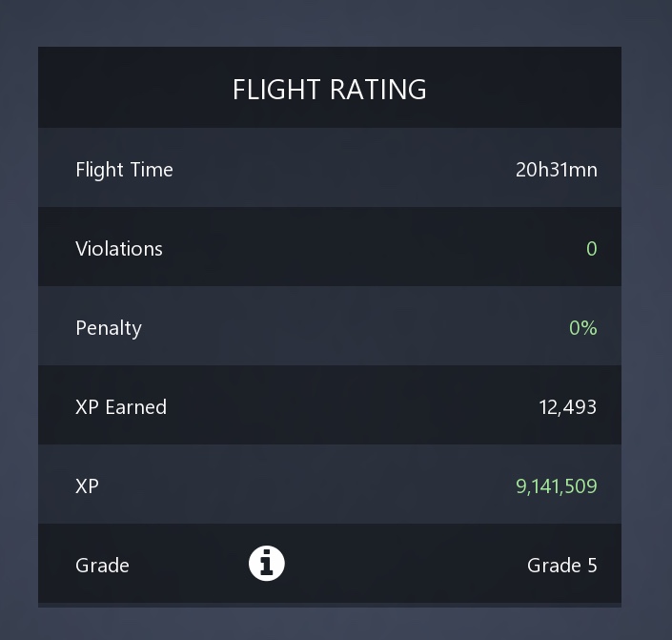Click the 20h31mn flight time value

[x=556, y=170]
